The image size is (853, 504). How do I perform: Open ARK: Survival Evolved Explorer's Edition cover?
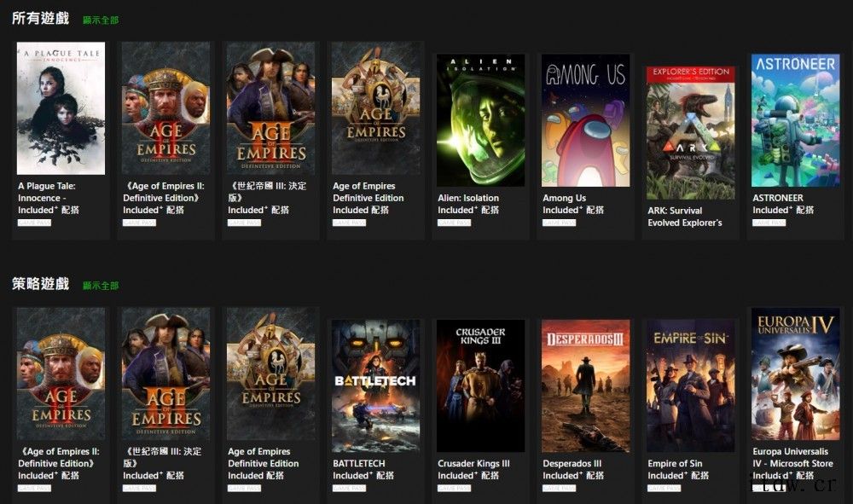point(691,133)
